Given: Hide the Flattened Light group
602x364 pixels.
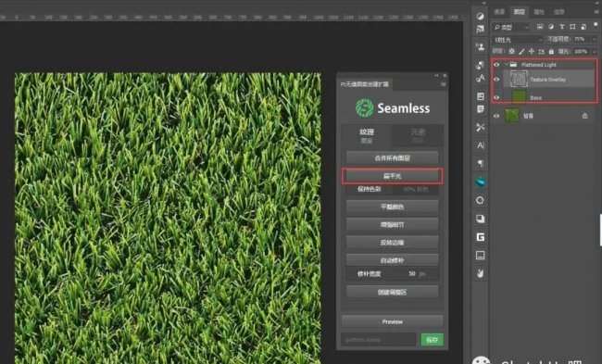Looking at the screenshot, I should (x=496, y=65).
